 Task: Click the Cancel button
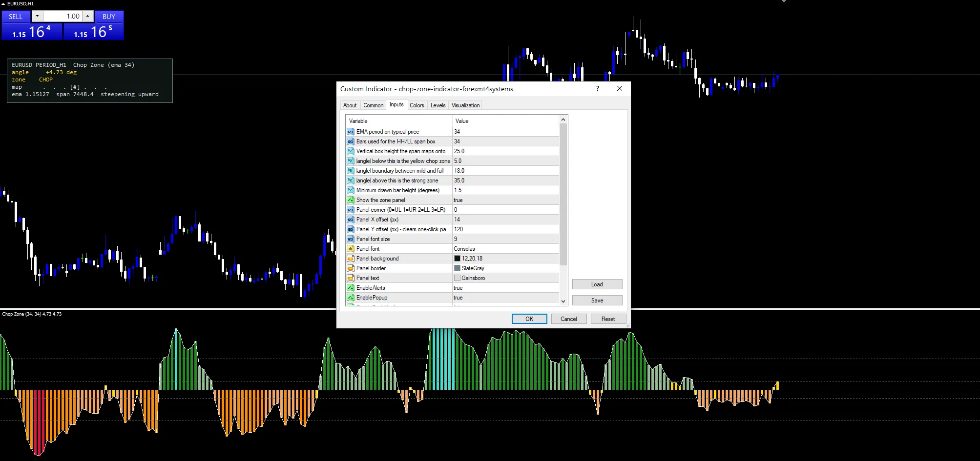569,319
